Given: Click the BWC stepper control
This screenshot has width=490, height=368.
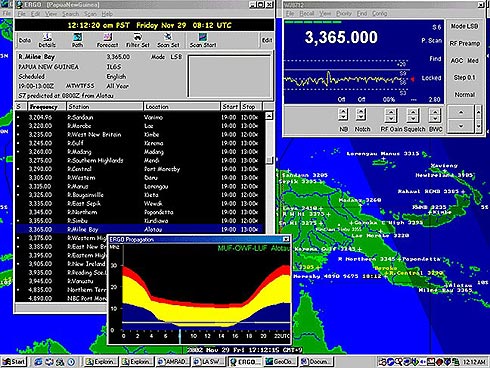Looking at the screenshot, I should pos(435,115).
